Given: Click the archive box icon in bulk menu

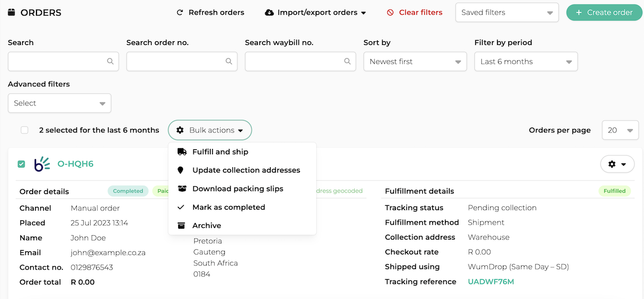Looking at the screenshot, I should point(181,226).
